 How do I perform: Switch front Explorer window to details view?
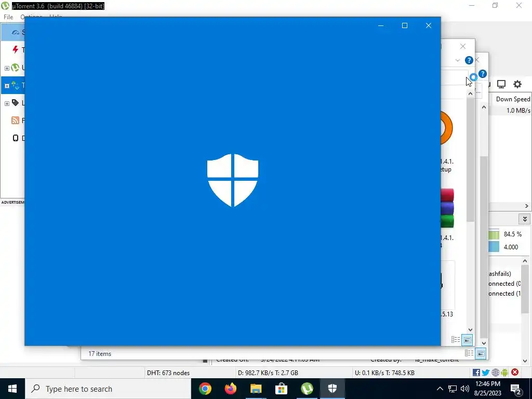456,340
